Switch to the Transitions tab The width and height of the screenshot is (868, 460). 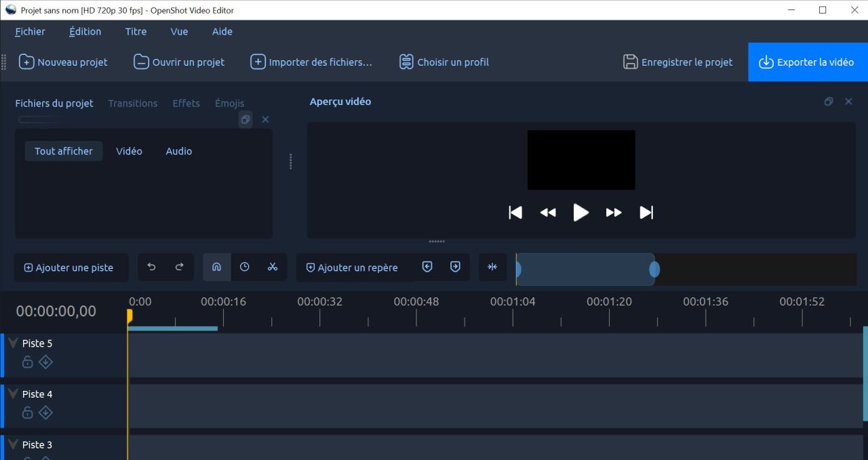tap(132, 103)
